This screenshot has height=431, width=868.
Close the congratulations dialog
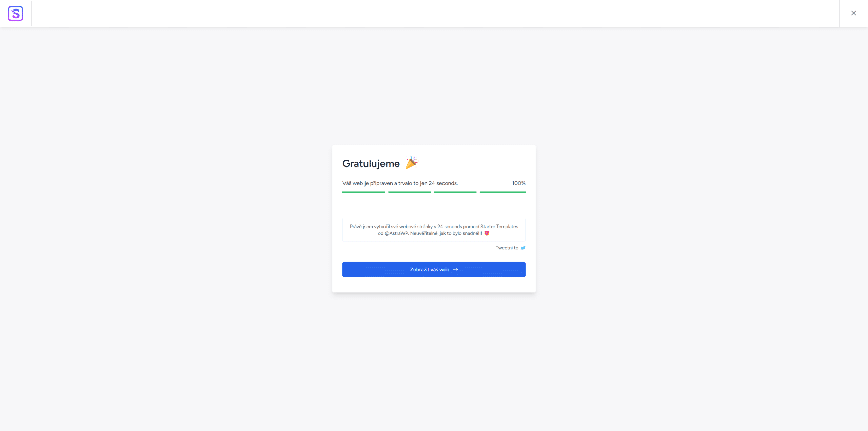pos(854,13)
